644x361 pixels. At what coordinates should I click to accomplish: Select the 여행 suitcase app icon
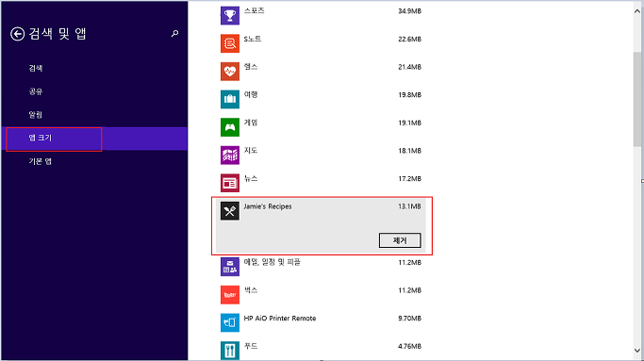pos(229,99)
